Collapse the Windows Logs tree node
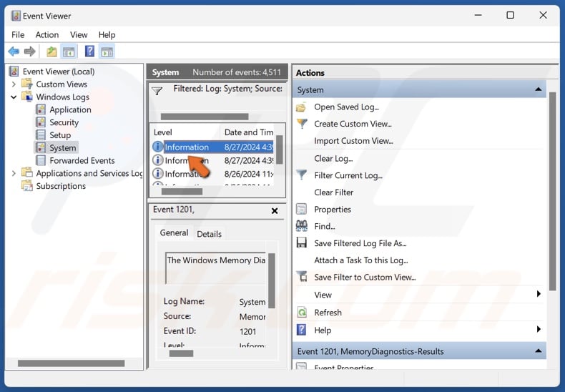The image size is (565, 392). [x=14, y=97]
